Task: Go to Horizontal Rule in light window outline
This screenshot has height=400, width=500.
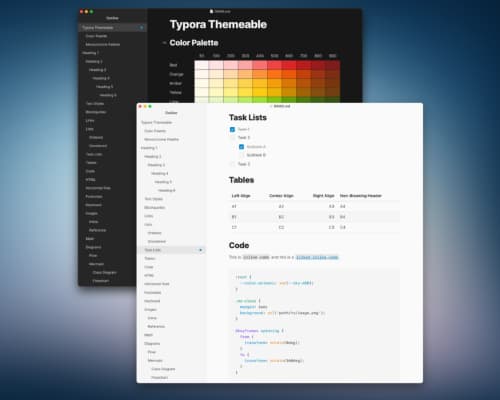Action: [157, 284]
